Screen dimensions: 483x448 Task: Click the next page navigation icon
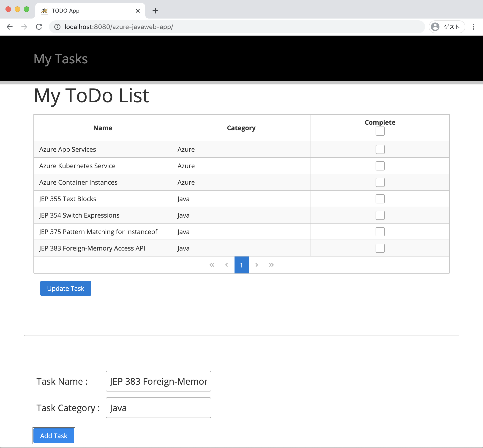[x=257, y=265]
